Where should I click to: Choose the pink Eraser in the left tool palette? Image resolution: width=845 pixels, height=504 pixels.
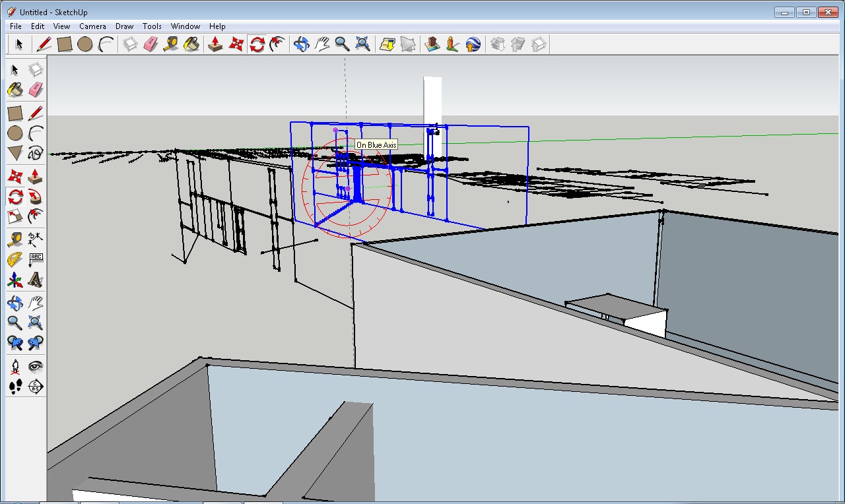point(36,90)
